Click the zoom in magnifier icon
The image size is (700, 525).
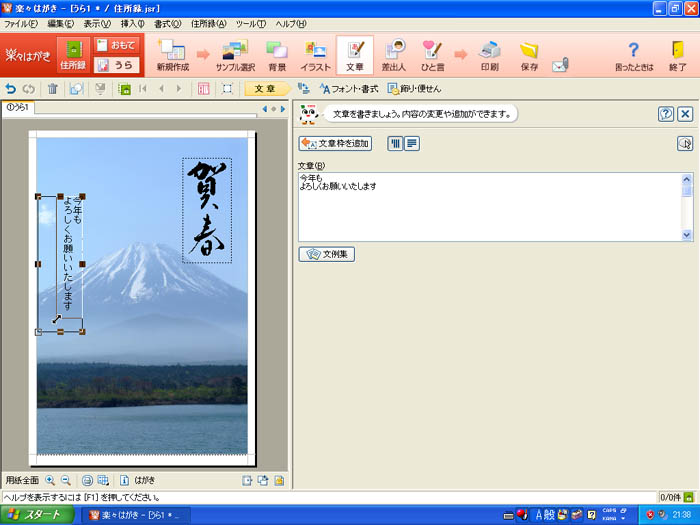tap(50, 480)
